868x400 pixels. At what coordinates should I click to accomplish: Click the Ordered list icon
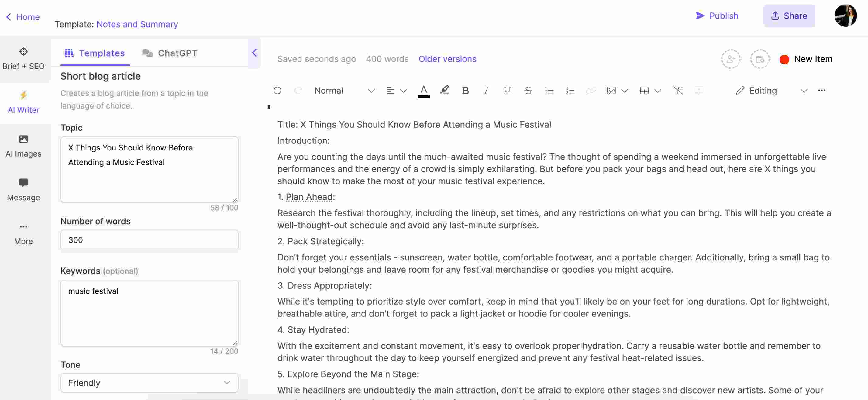pos(570,90)
